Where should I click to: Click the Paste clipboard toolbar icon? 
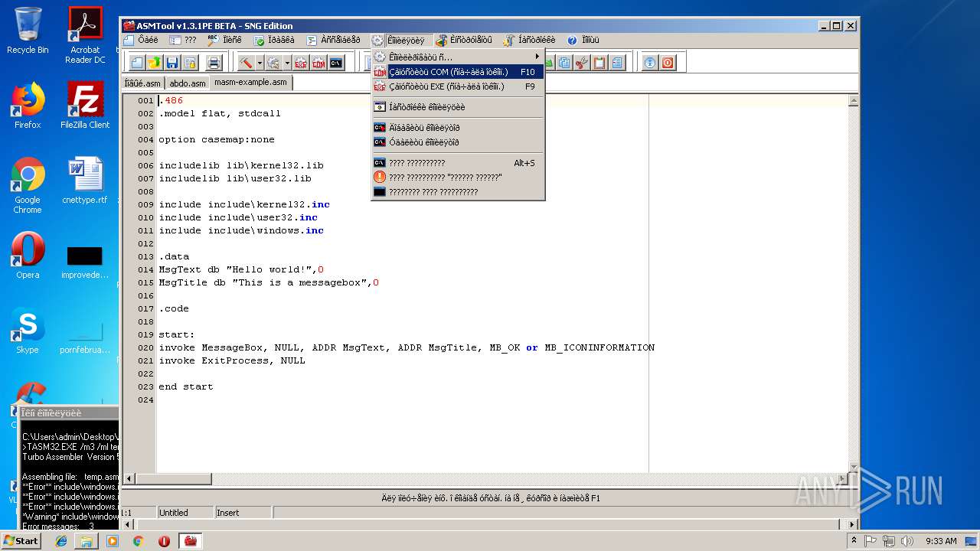click(x=599, y=63)
